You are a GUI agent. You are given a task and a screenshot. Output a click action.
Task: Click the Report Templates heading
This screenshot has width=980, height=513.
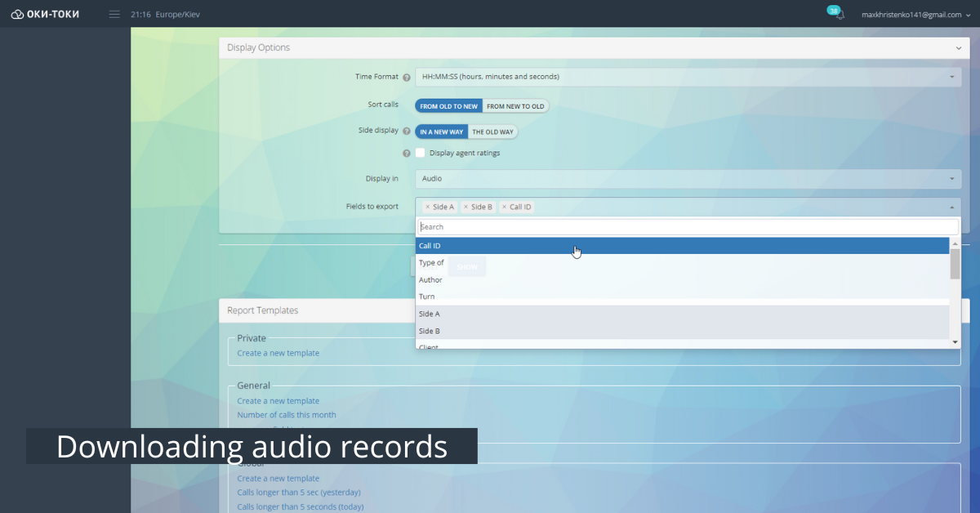263,310
